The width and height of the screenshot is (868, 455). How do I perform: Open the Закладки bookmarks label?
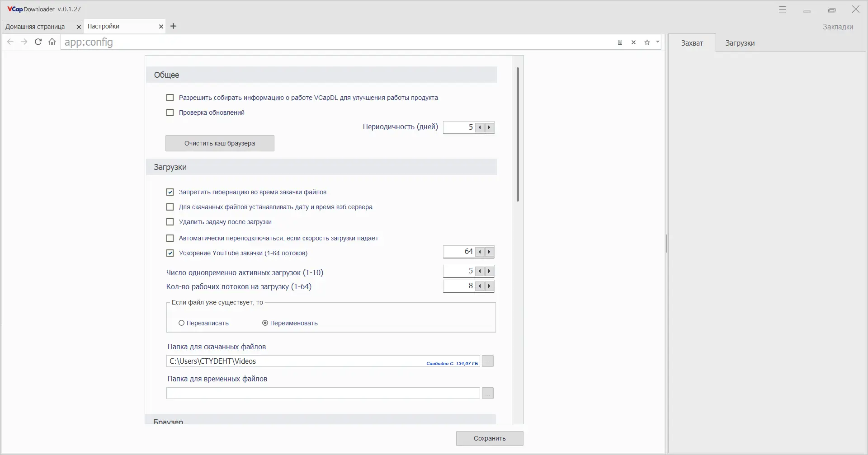[838, 27]
